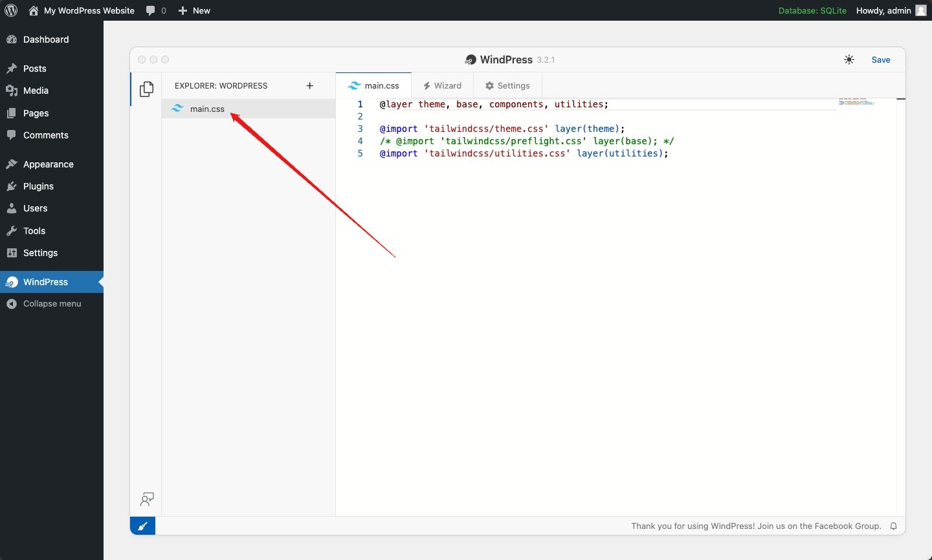The height and width of the screenshot is (560, 932).
Task: Switch to the Wizard tab
Action: tap(442, 85)
